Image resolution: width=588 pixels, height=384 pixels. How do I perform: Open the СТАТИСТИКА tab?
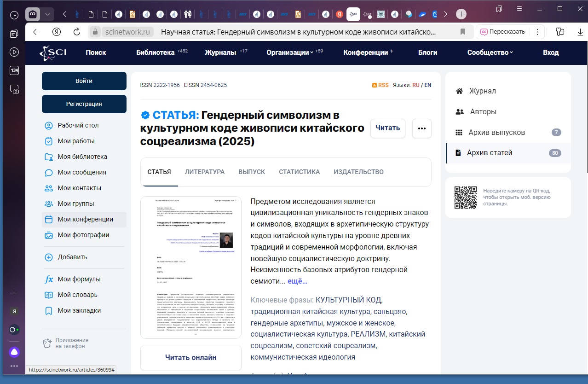click(299, 172)
